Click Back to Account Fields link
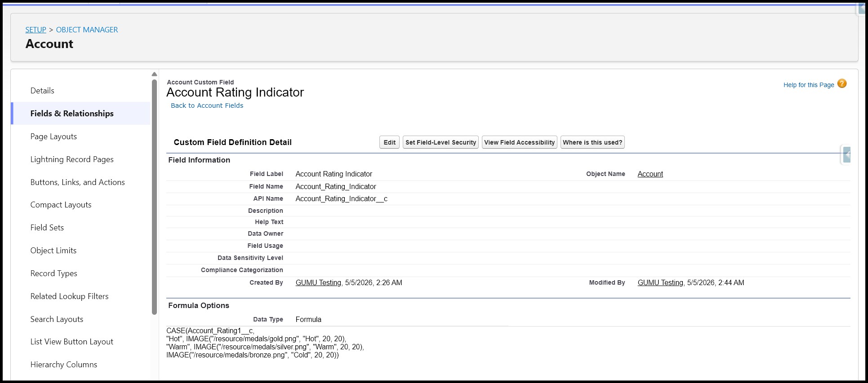This screenshot has width=868, height=383. [207, 106]
